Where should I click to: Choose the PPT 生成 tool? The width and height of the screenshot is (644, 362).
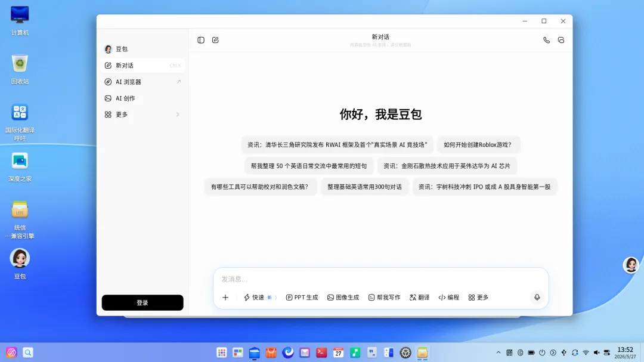302,297
